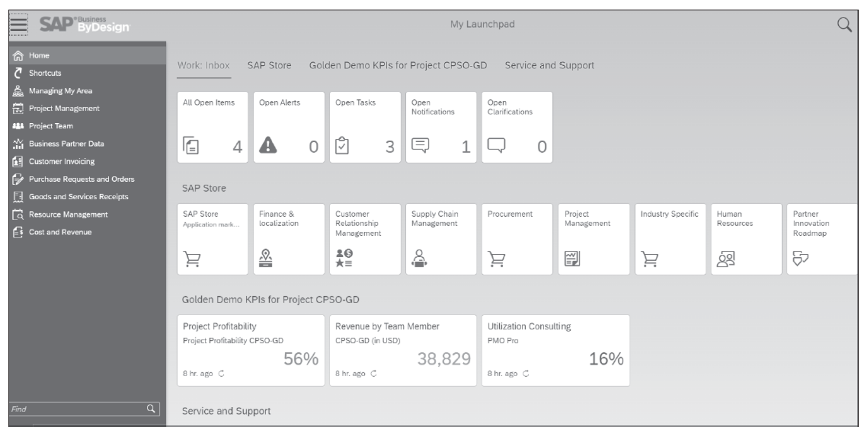Click the Project Management sidebar icon
This screenshot has width=868, height=435.
tap(18, 108)
